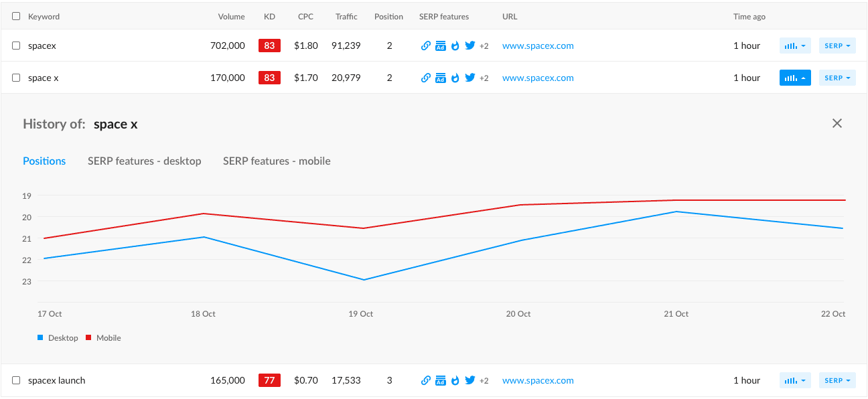Screen dimensions: 868x399
Task: Click the 19 Oct date label on chart
Action: click(361, 314)
